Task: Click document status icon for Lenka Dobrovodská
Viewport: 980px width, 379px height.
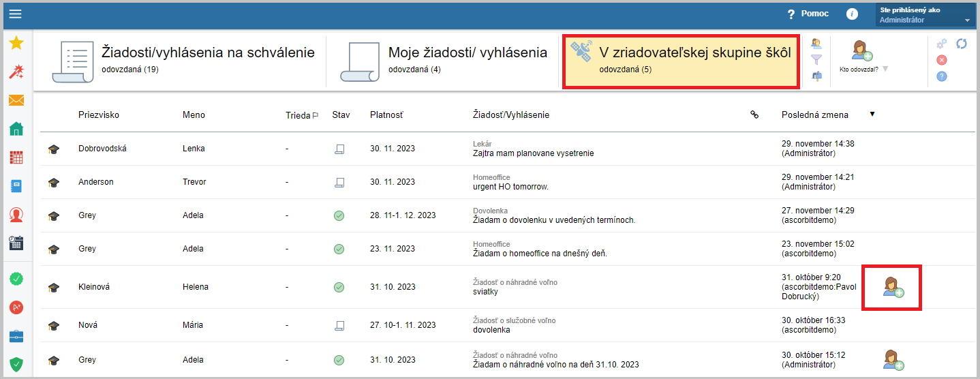Action: point(339,149)
